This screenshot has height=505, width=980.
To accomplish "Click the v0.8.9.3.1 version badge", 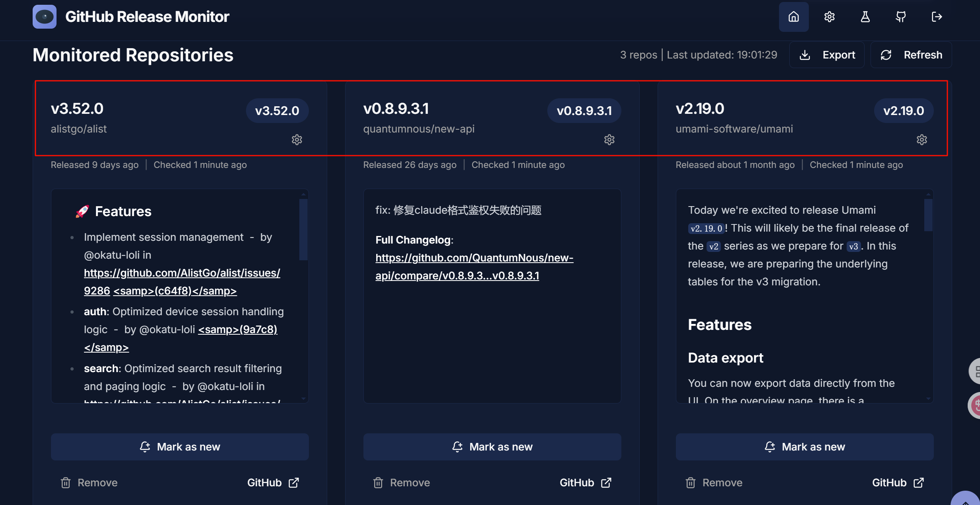I will 584,111.
